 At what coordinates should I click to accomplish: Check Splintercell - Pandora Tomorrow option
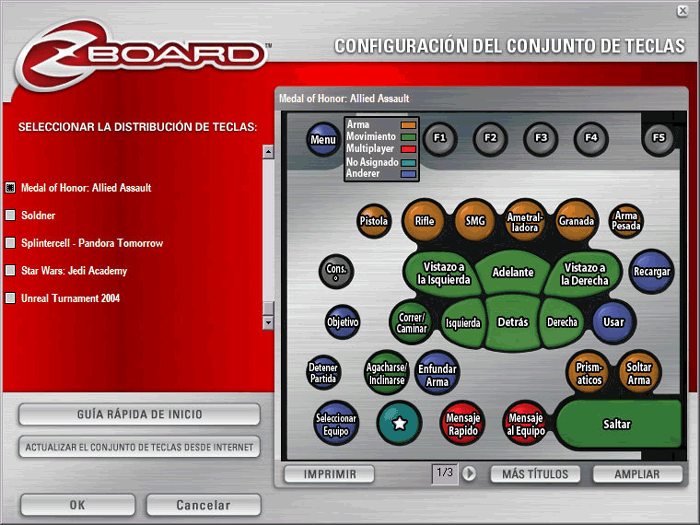tap(10, 243)
